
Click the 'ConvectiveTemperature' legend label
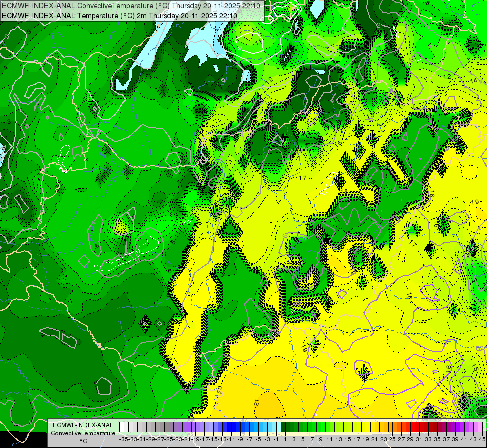click(x=83, y=433)
